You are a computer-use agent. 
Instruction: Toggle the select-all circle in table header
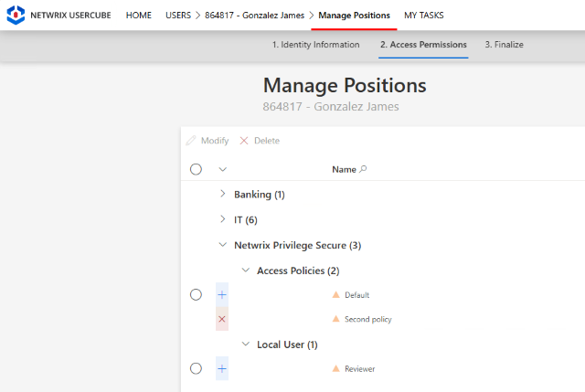(196, 169)
